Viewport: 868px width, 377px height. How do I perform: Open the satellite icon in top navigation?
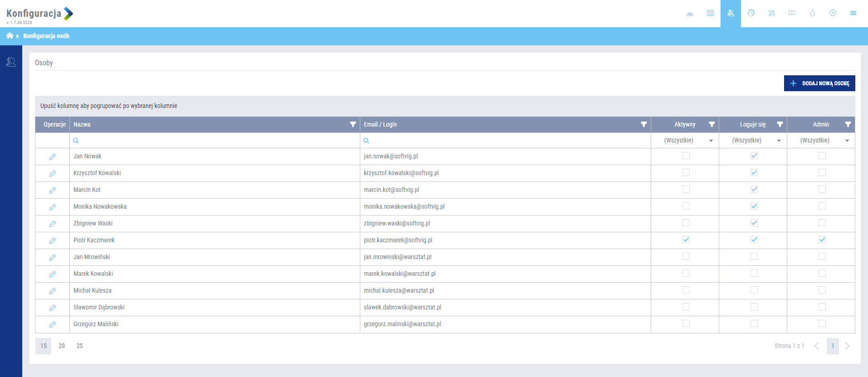coord(771,13)
